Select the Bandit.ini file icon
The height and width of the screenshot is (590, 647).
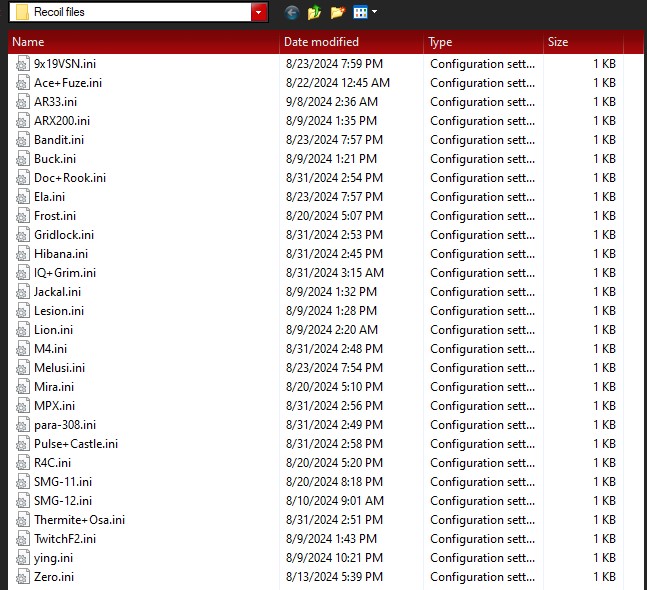23,139
